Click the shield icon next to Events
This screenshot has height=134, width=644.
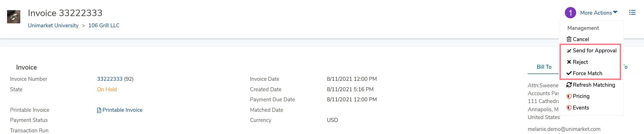coord(569,108)
